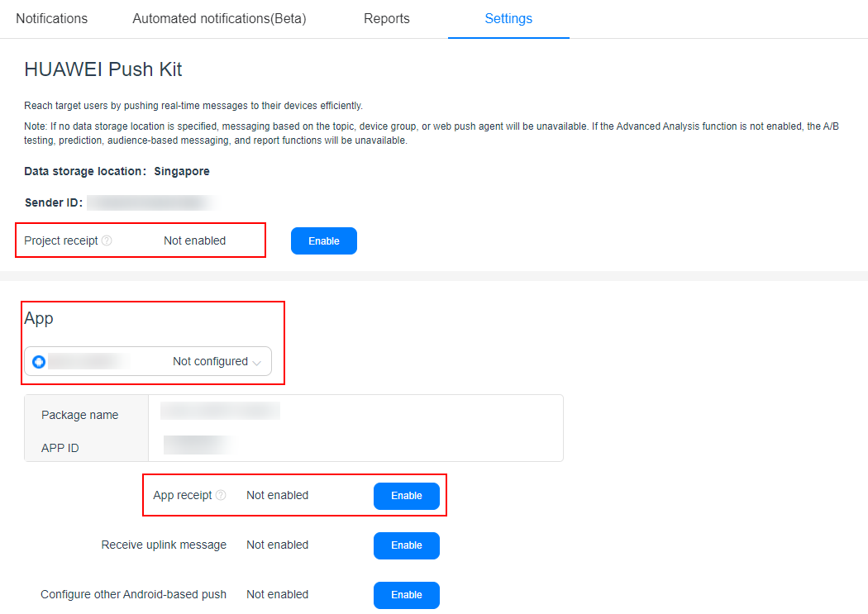This screenshot has height=614, width=868.
Task: Click the HUAWEI Push Kit heading
Action: (103, 69)
